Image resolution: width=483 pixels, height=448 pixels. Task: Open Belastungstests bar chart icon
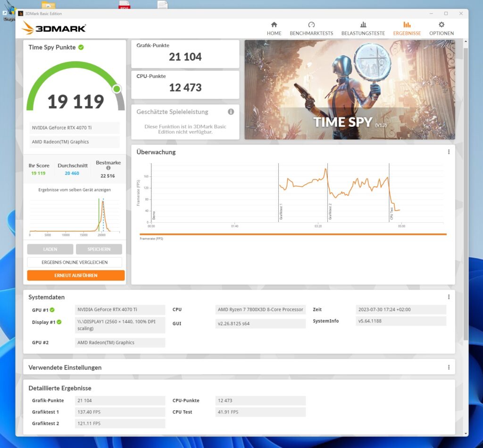pyautogui.click(x=363, y=25)
